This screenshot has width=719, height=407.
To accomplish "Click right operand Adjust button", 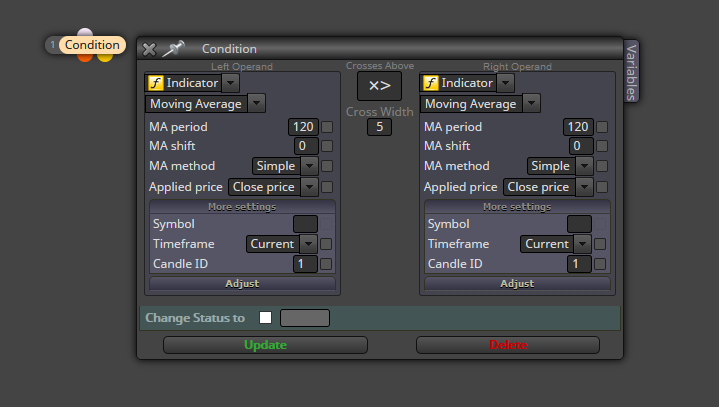I will 517,283.
